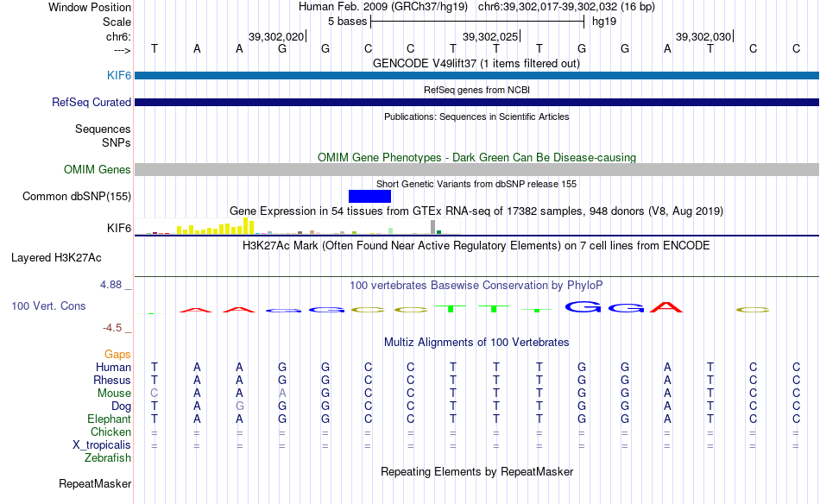The height and width of the screenshot is (504, 820).
Task: Open Repeating Elements by RepeatMasker title
Action: (476, 471)
